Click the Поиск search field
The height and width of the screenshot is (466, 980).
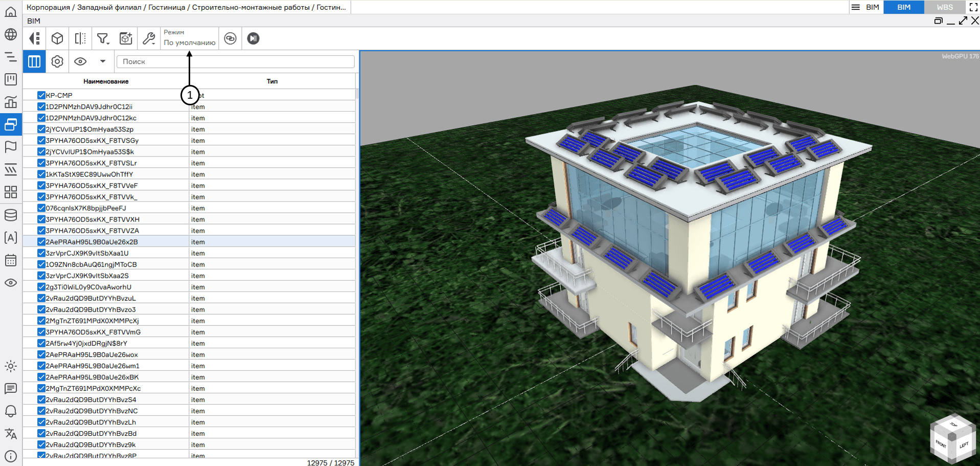(235, 61)
